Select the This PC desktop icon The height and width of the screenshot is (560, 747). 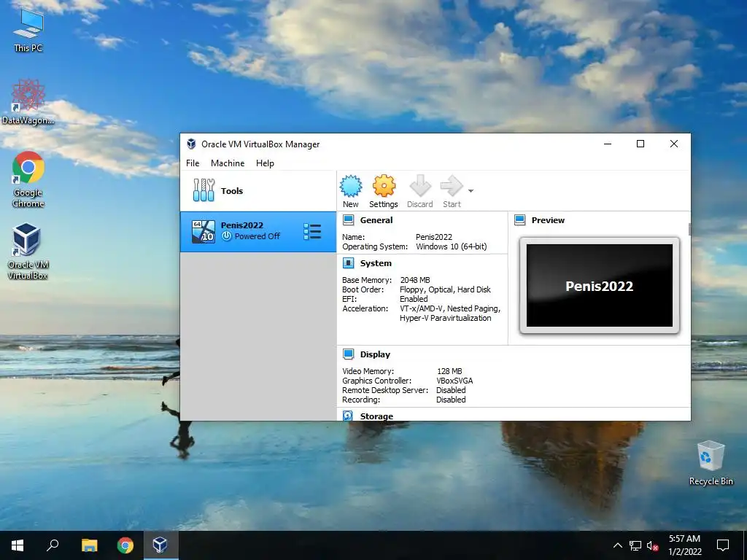click(28, 31)
